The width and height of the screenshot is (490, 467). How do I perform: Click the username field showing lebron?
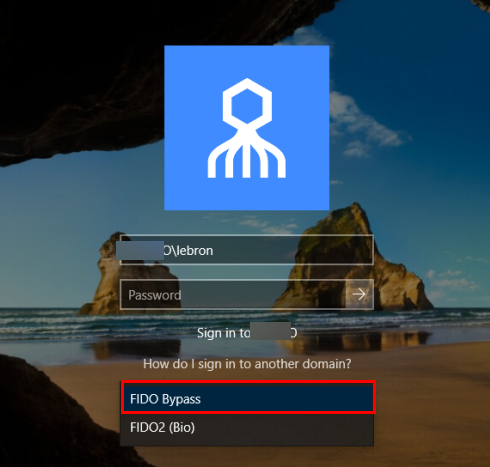(x=247, y=250)
